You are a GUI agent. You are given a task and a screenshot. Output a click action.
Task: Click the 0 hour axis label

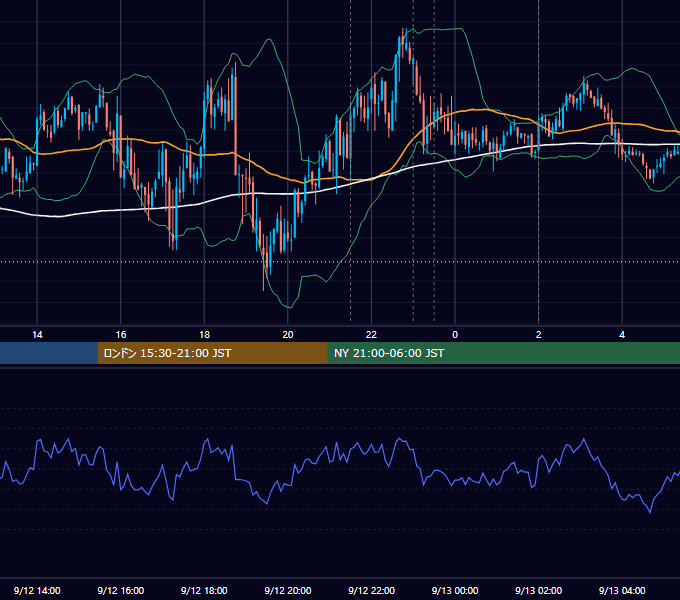[x=455, y=335]
